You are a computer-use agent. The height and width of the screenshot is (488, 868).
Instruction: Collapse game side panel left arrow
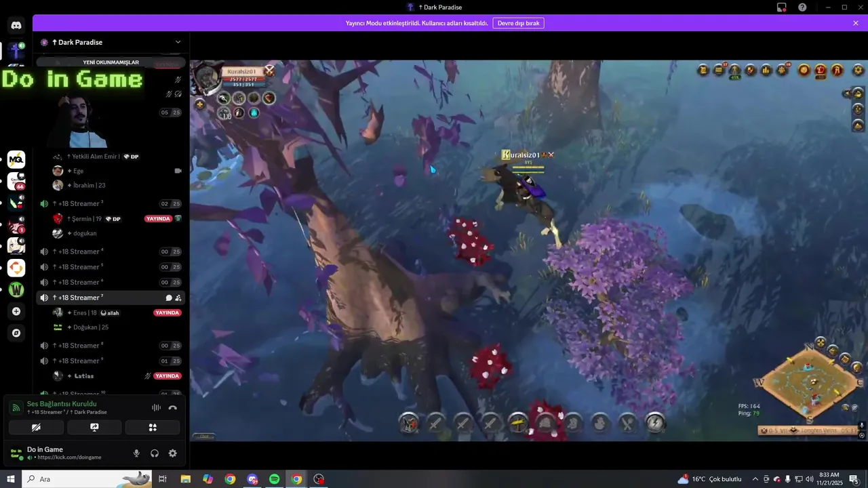point(846,94)
